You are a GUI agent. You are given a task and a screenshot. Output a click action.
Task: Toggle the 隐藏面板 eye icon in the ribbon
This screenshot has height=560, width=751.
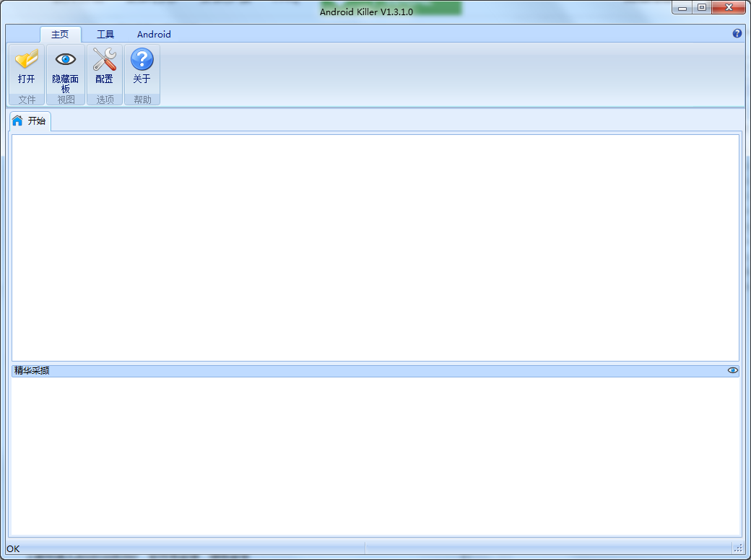tap(66, 69)
